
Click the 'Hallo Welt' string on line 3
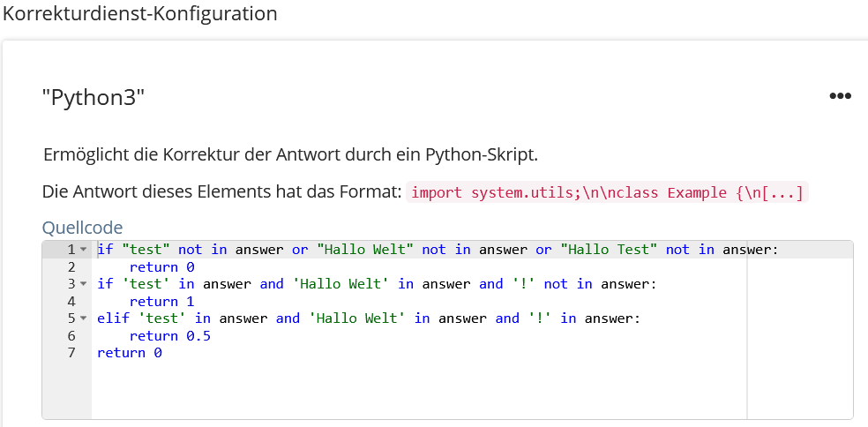tap(341, 284)
